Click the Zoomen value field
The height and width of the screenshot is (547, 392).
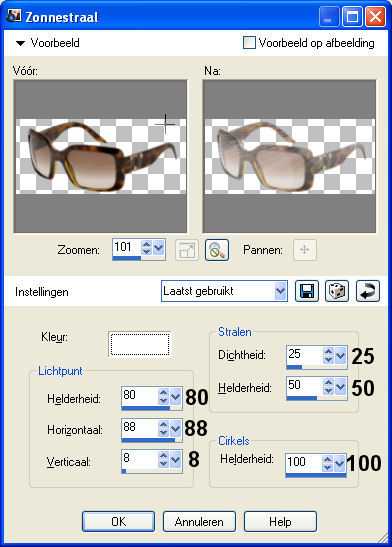click(x=127, y=247)
